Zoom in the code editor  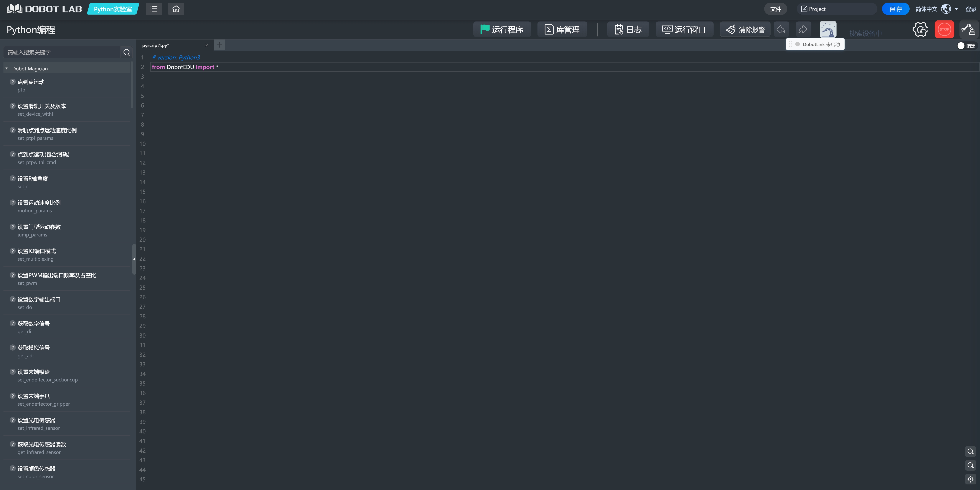pyautogui.click(x=970, y=451)
